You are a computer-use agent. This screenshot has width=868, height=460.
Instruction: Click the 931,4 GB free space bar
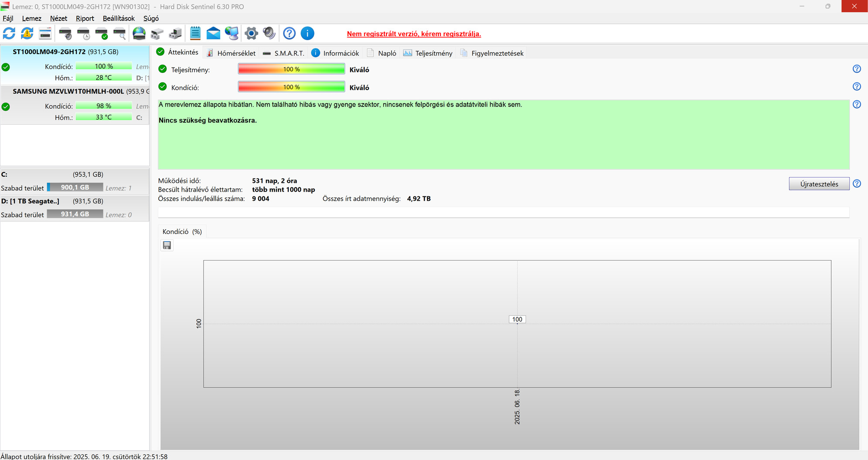pyautogui.click(x=75, y=214)
